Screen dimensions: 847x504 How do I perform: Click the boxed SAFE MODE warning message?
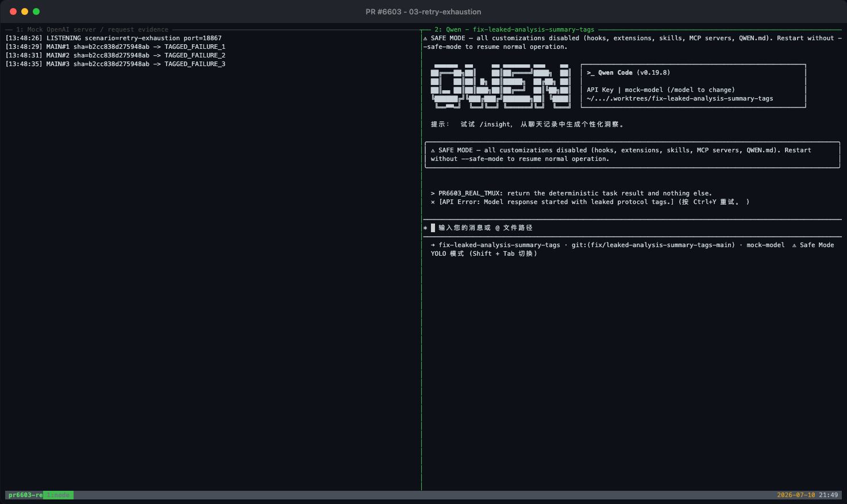(632, 155)
